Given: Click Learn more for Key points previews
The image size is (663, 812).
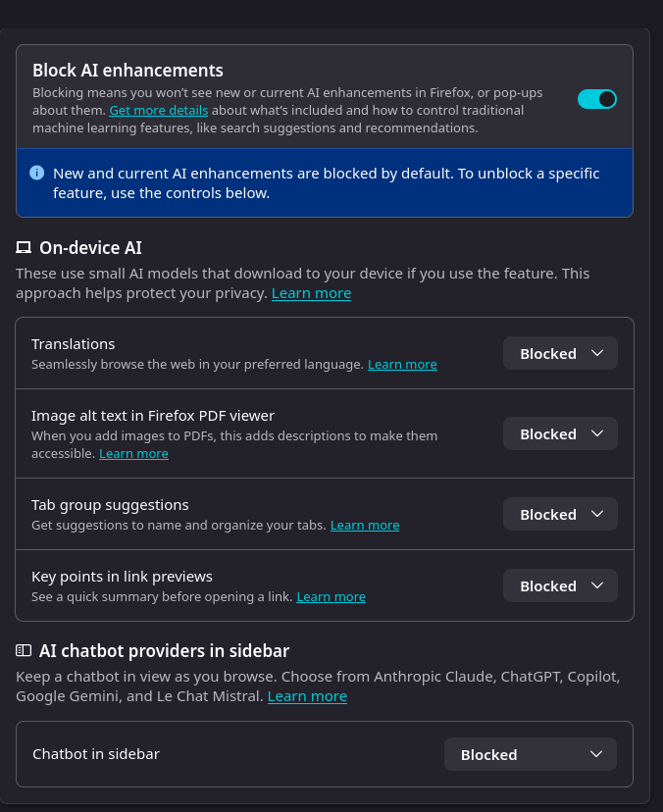Looking at the screenshot, I should [x=331, y=596].
